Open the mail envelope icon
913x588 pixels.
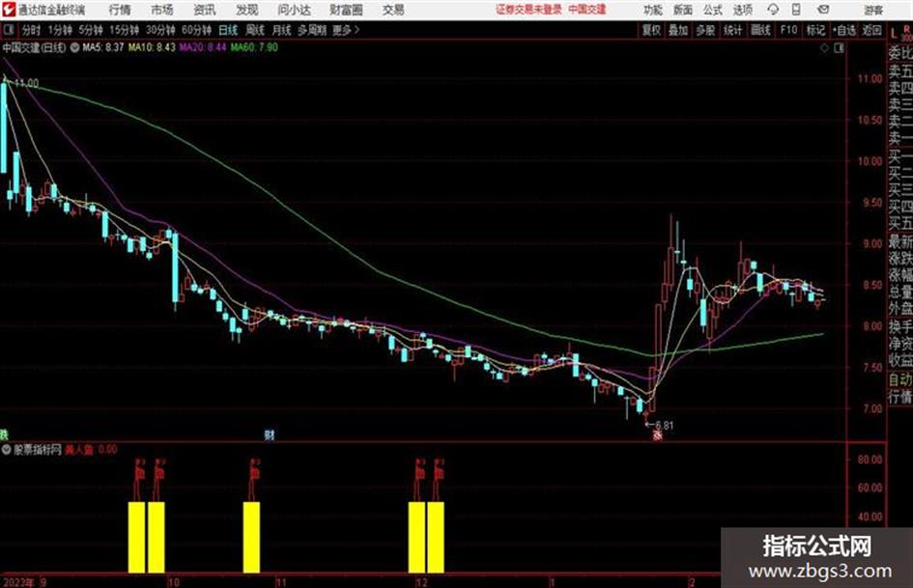[x=823, y=10]
